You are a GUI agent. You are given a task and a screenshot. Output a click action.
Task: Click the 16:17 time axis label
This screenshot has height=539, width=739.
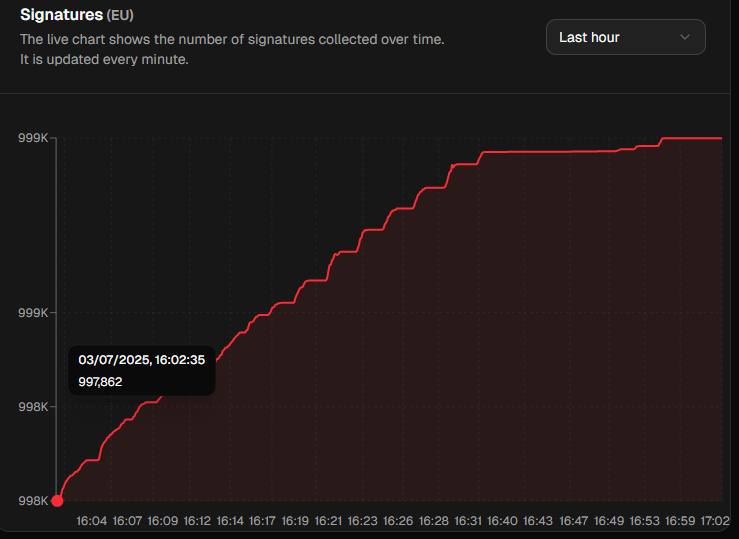coord(262,521)
